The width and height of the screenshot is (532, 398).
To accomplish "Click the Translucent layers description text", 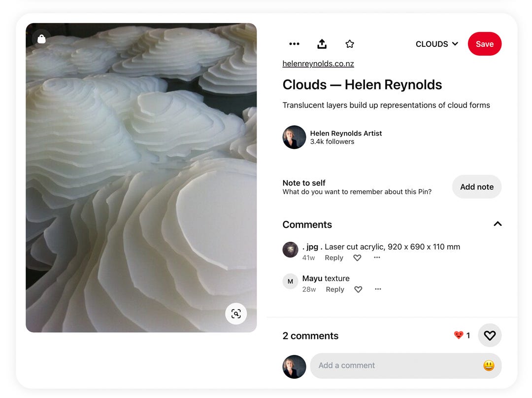I will (x=386, y=105).
